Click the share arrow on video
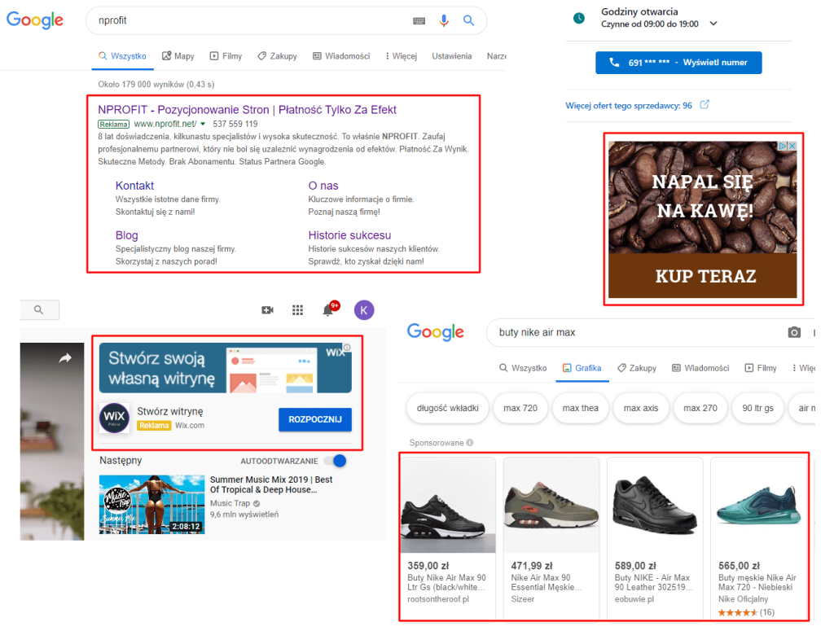Viewport: 834px width, 644px height. [x=65, y=358]
